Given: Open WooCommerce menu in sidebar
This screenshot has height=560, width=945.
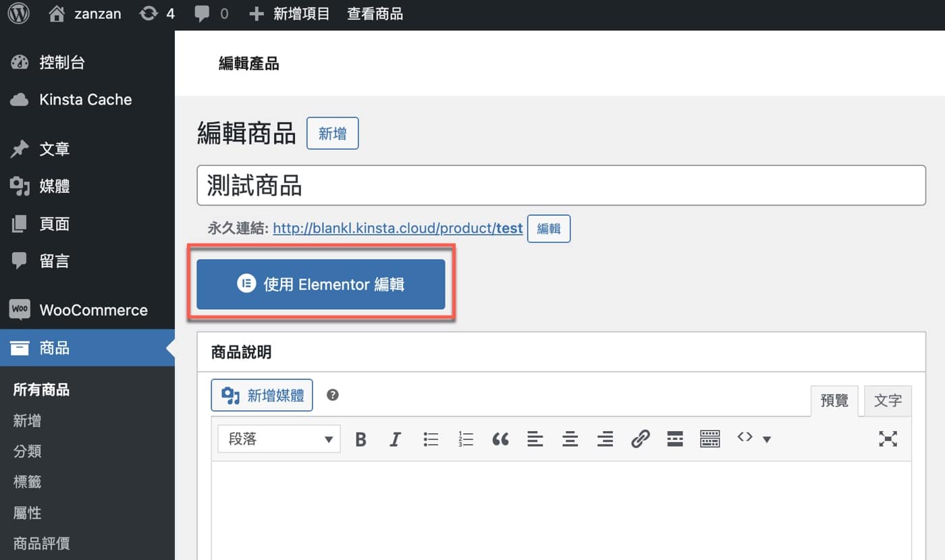Looking at the screenshot, I should (87, 310).
